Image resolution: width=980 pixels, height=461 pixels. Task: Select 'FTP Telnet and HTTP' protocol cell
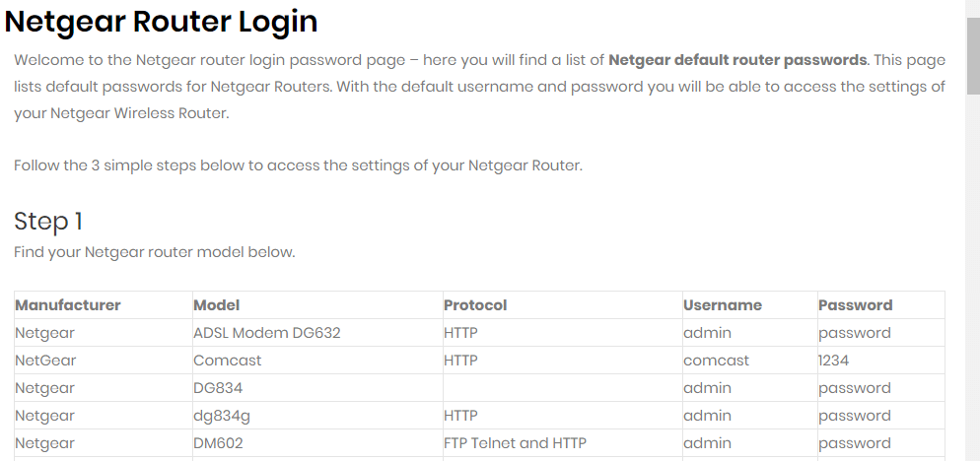(x=515, y=443)
